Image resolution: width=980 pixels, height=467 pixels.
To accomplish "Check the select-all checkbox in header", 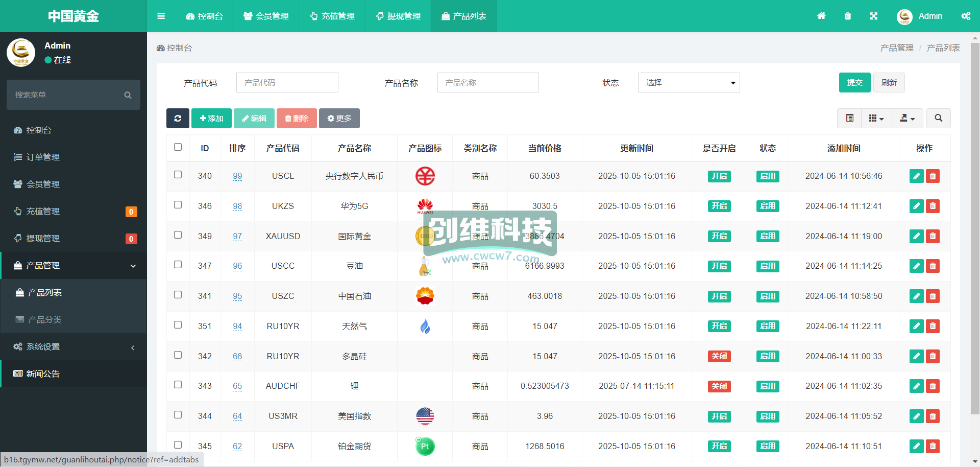I will coord(178,147).
